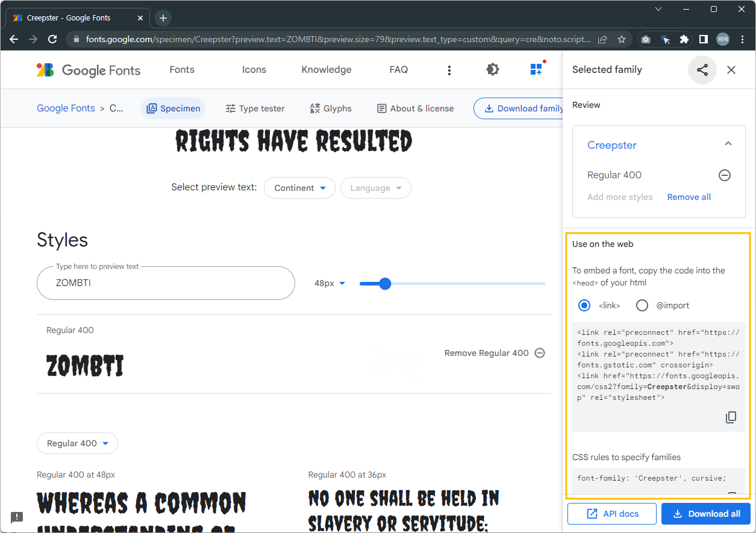This screenshot has width=756, height=533.
Task: Click the Creepster family link in panel
Action: (x=612, y=145)
